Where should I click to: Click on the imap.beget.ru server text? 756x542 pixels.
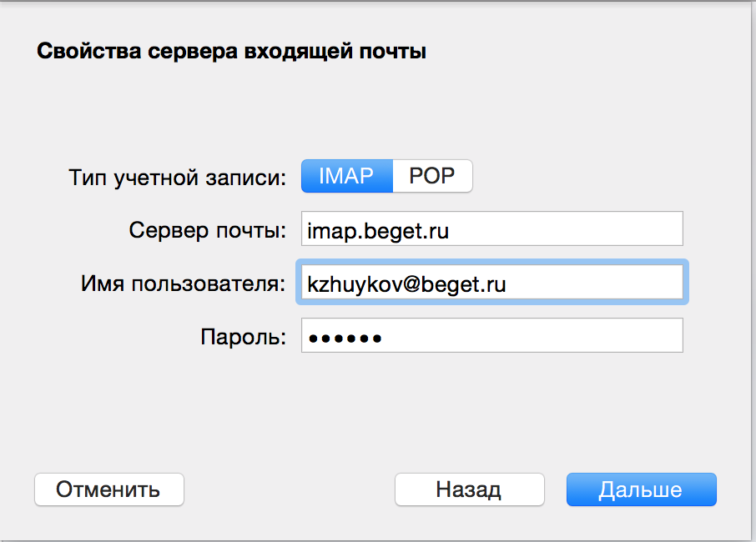tap(378, 231)
